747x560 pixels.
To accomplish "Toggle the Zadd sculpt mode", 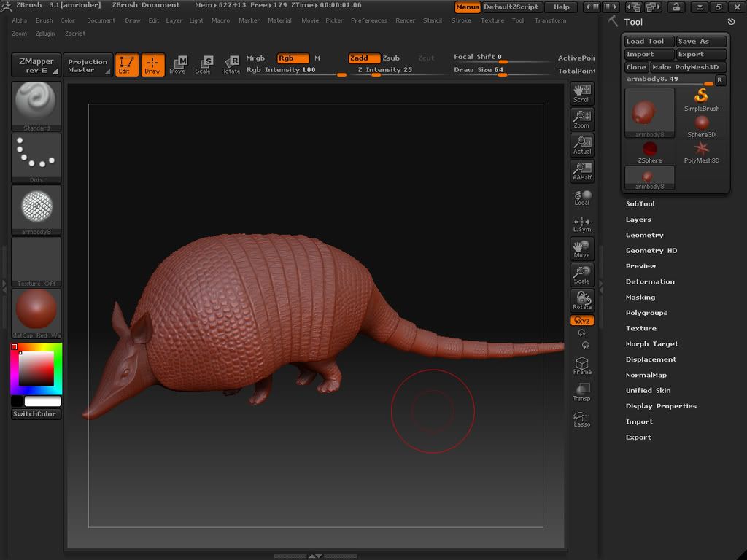I will (x=363, y=58).
